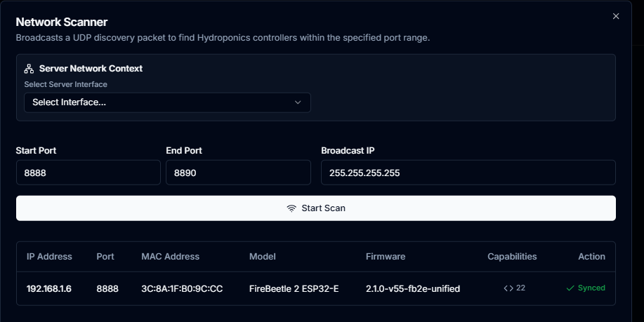Click the Network Scanner title
The image size is (644, 322).
coord(62,22)
